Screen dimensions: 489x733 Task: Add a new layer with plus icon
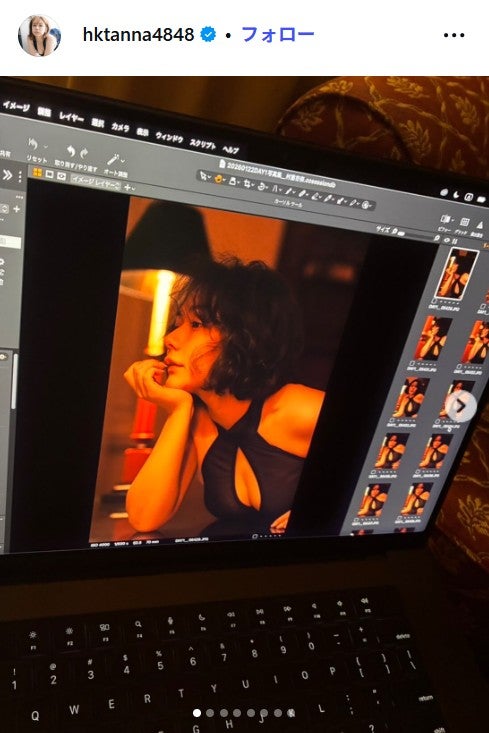pos(127,187)
